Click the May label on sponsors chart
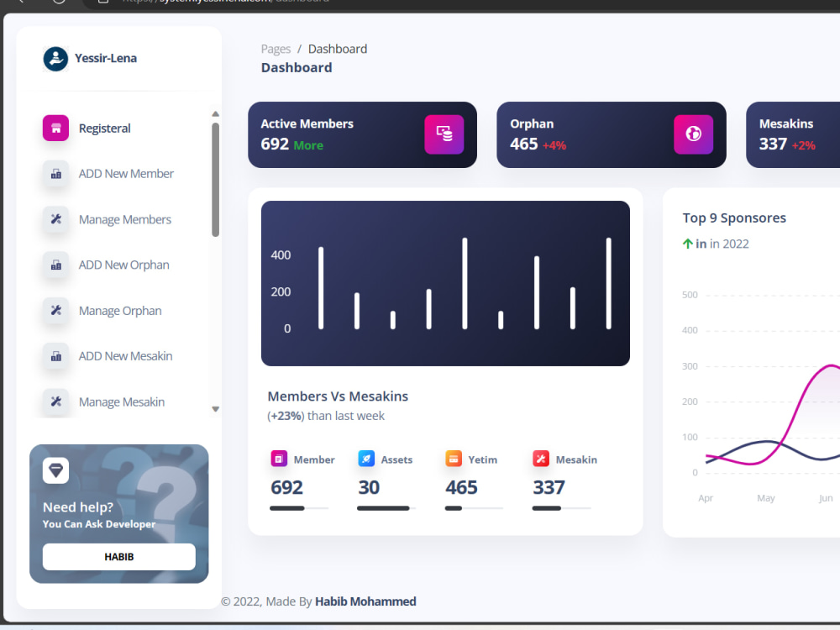 click(765, 498)
